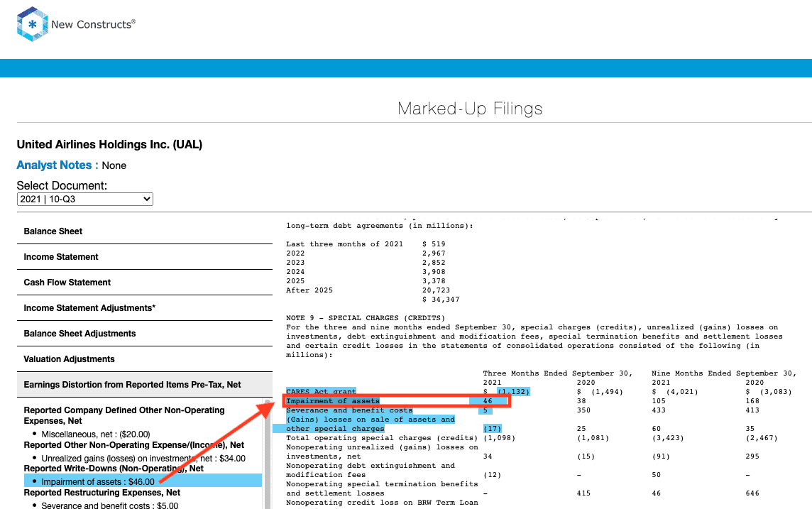Select Severance and benefit costs : $5.00 item
The height and width of the screenshot is (509, 812).
109,505
